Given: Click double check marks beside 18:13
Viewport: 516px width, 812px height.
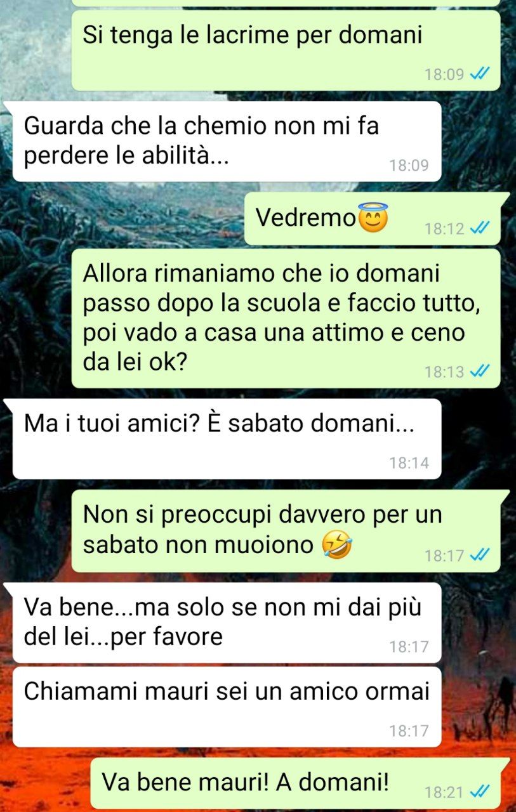Looking at the screenshot, I should point(479,371).
